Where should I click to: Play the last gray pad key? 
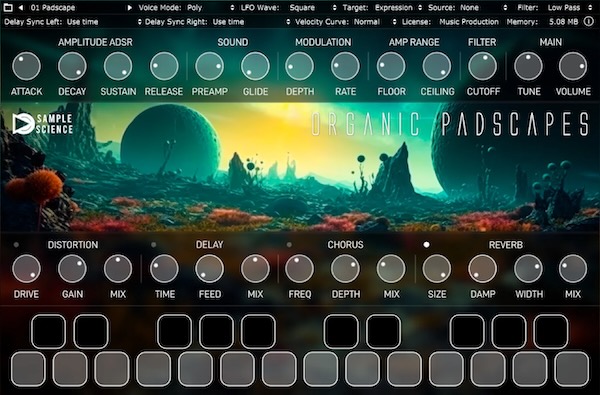point(572,369)
